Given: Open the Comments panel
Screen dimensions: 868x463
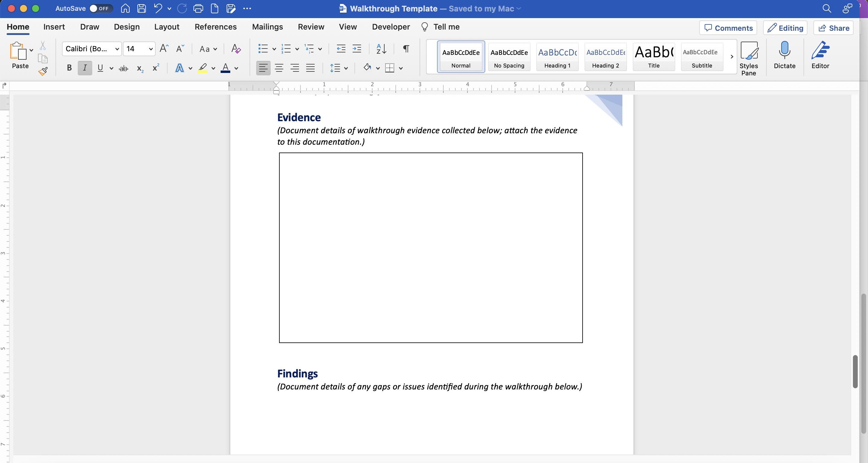Looking at the screenshot, I should (728, 28).
